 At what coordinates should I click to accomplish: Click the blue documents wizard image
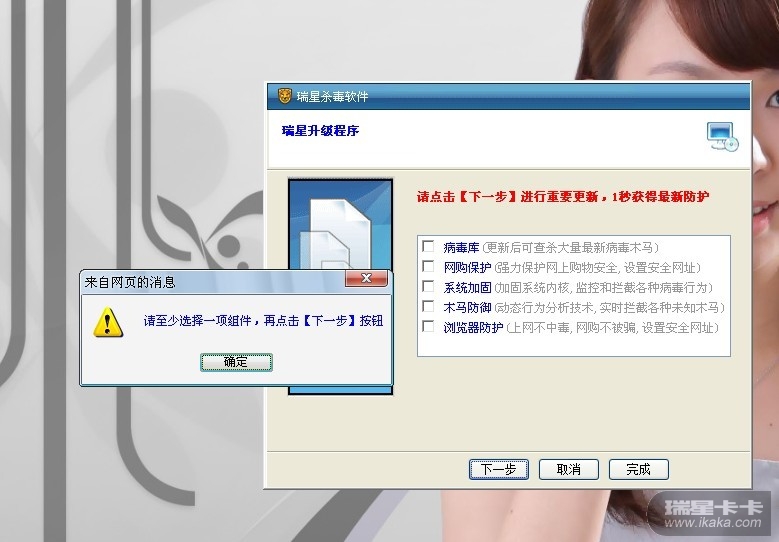[340, 225]
